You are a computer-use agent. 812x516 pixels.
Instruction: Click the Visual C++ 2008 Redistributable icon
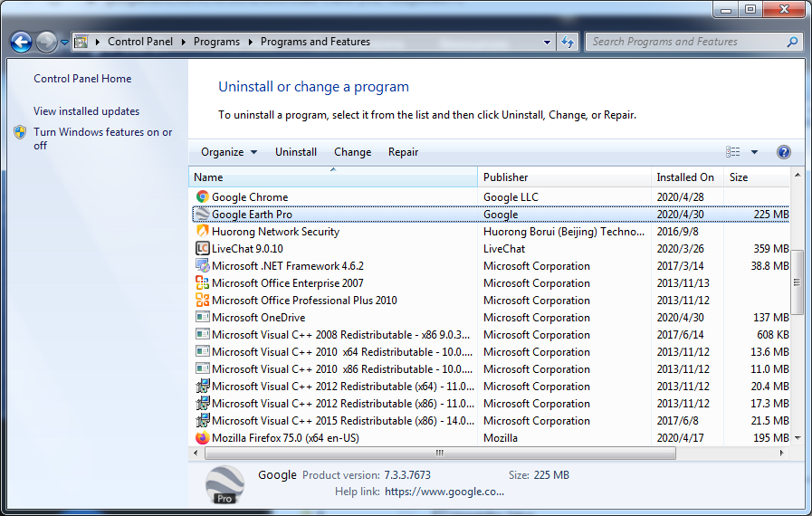point(203,334)
